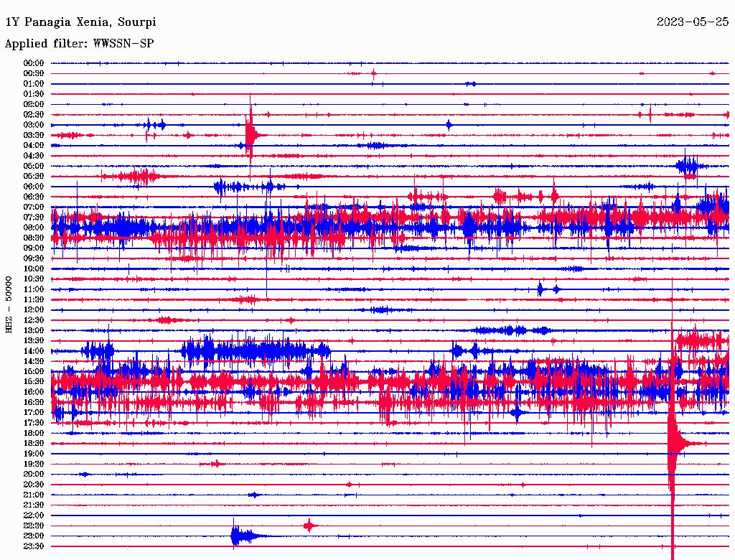Click the station title '1Y Panagia Xenia, Sourpi'

[80, 22]
